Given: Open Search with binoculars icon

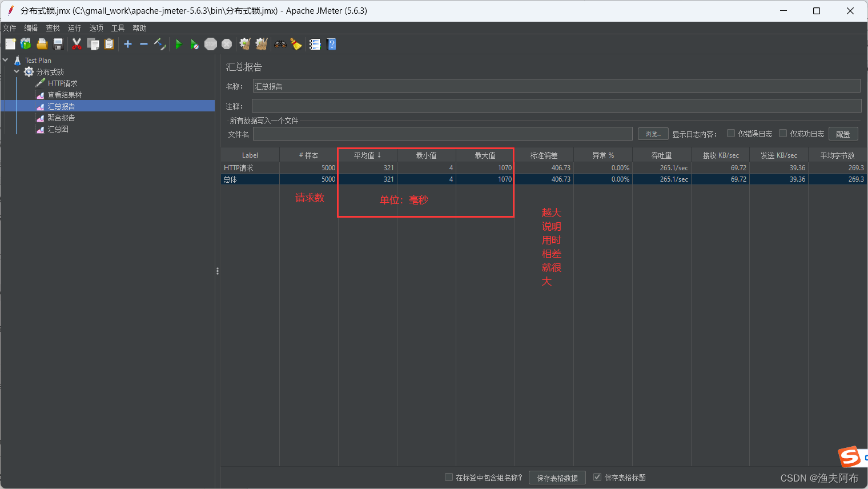Looking at the screenshot, I should (x=280, y=44).
